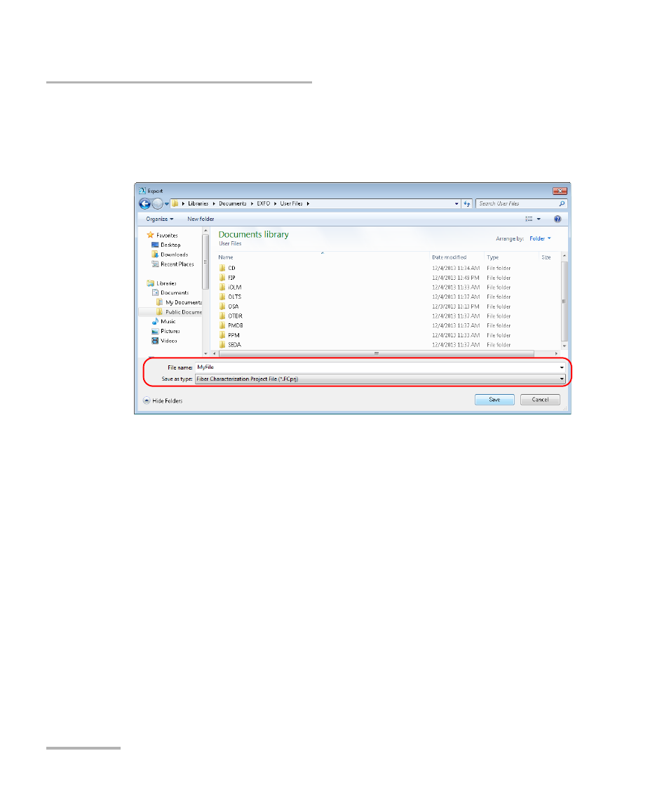Select the FIP folder icon
This screenshot has height=812, width=669.
222,278
